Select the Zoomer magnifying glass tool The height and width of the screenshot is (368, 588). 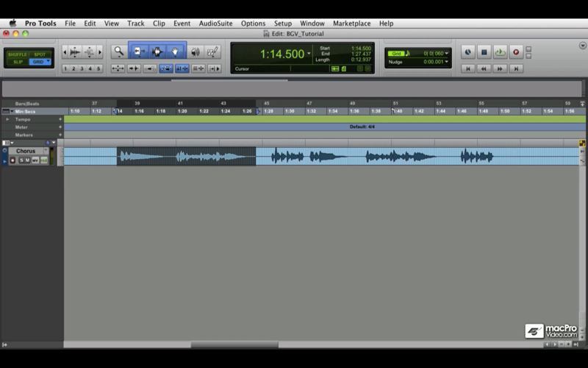[x=119, y=52]
